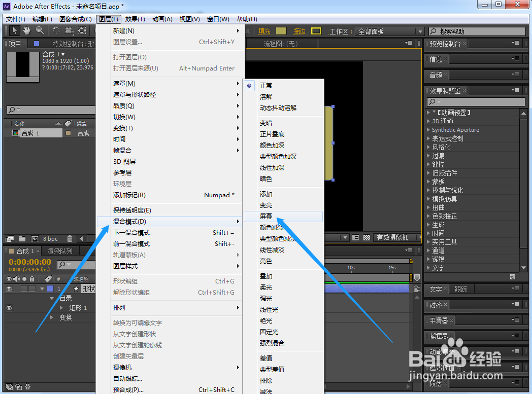Viewport: 532px width, 394px height.
Task: Click the stroke color swatch
Action: [316, 31]
